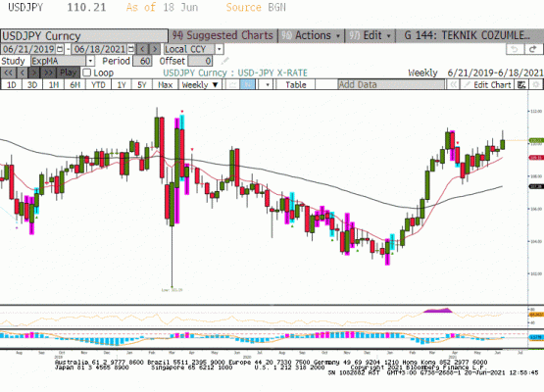
Task: Click the 110.21 price in header
Action: coord(86,7)
